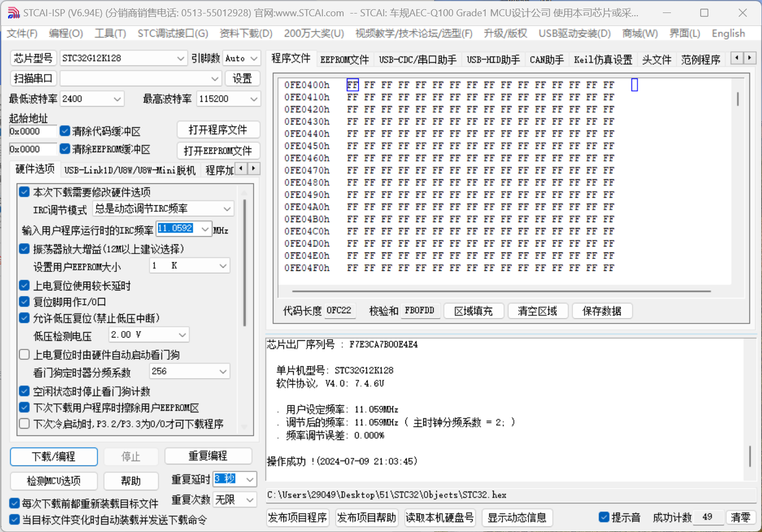Toggle 当目标文件变化时自动装载并发送下载命令
Image resolution: width=762 pixels, height=532 pixels.
15,520
